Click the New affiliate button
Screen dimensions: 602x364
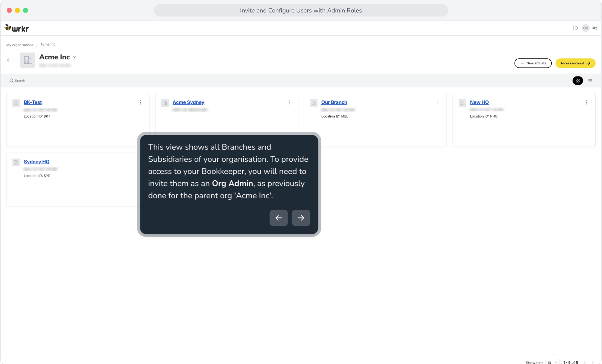pos(533,63)
